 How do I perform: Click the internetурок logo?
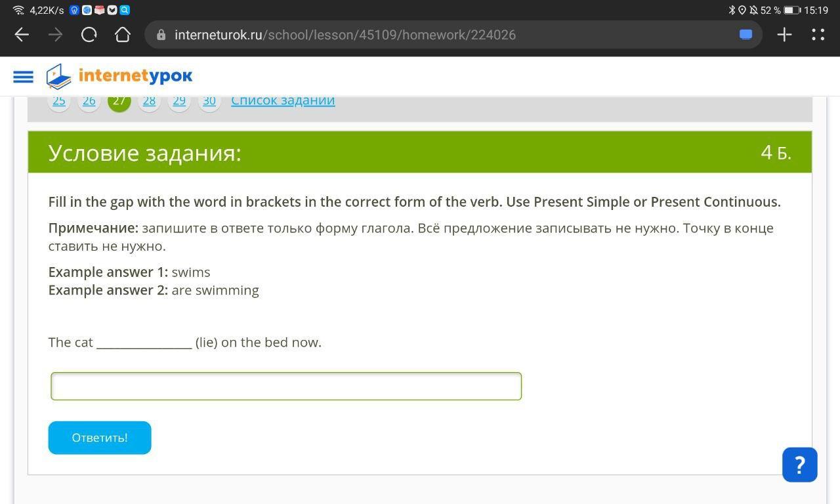(x=119, y=76)
